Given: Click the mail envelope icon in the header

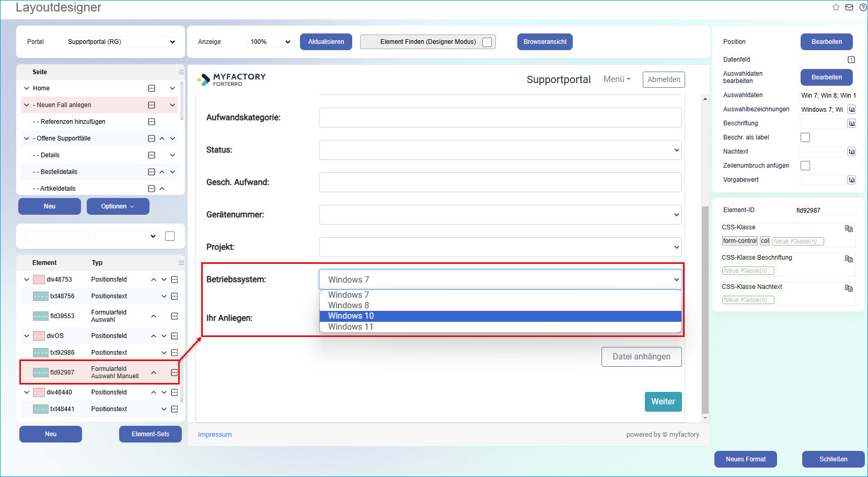Looking at the screenshot, I should [x=849, y=7].
